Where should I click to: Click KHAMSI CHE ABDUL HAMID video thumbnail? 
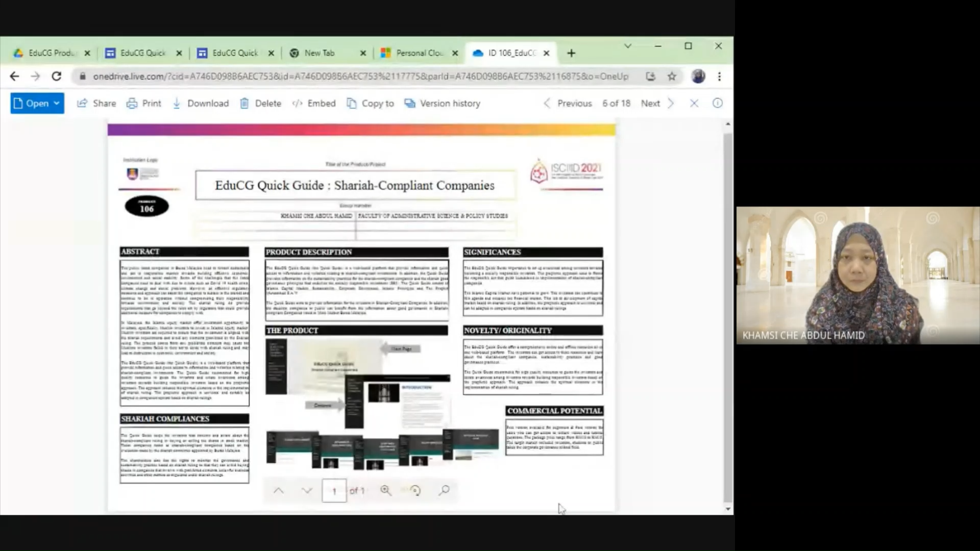click(857, 275)
